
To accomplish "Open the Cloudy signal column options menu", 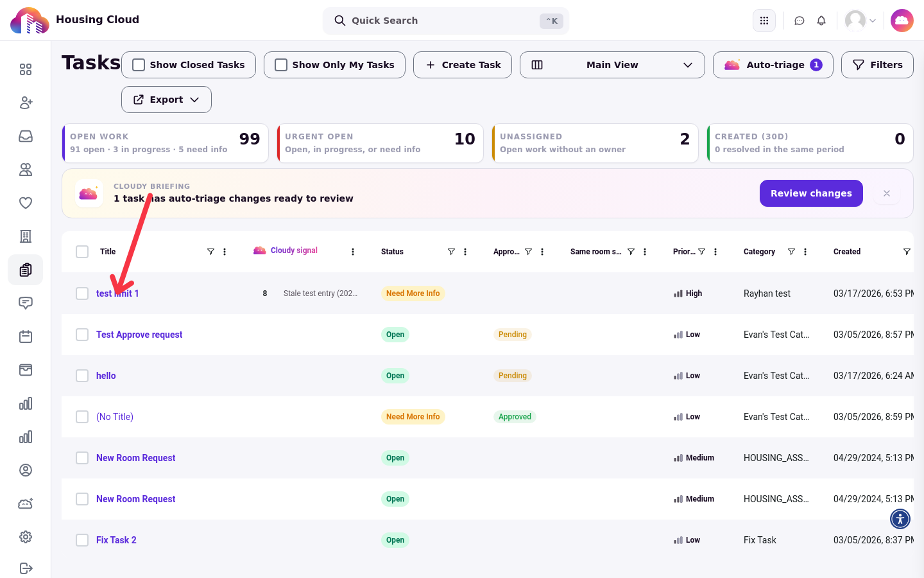I will coord(353,252).
